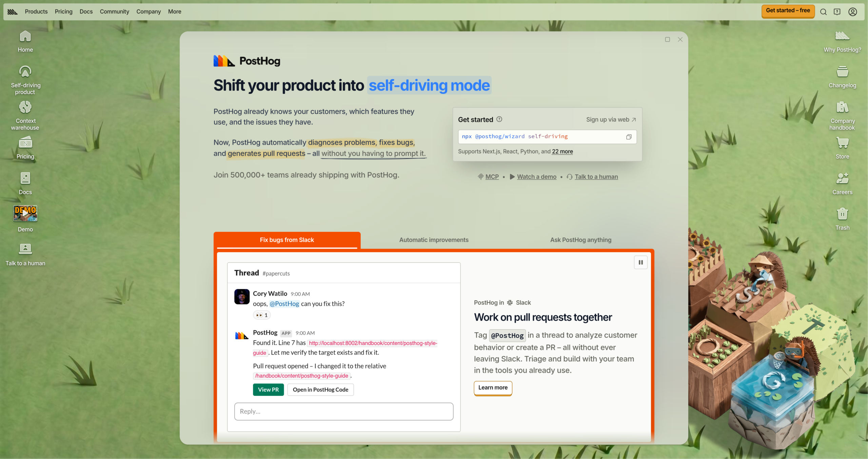Close the PostHog window
The image size is (868, 459).
pyautogui.click(x=680, y=40)
